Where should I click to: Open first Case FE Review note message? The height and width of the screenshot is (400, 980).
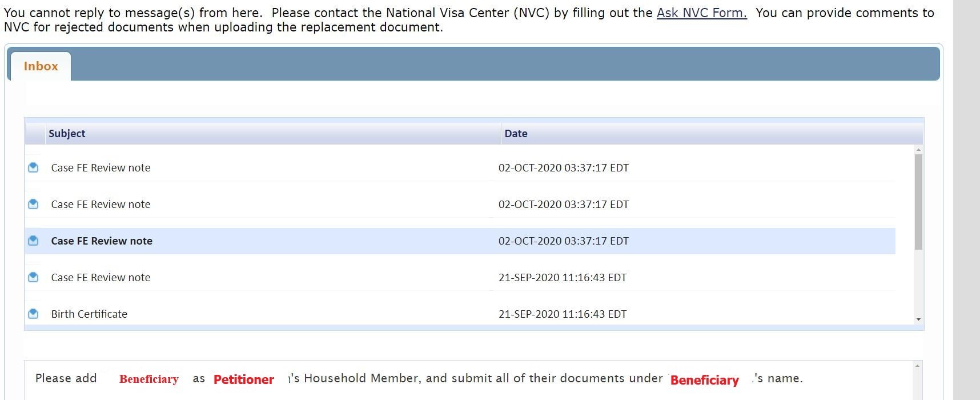tap(101, 167)
